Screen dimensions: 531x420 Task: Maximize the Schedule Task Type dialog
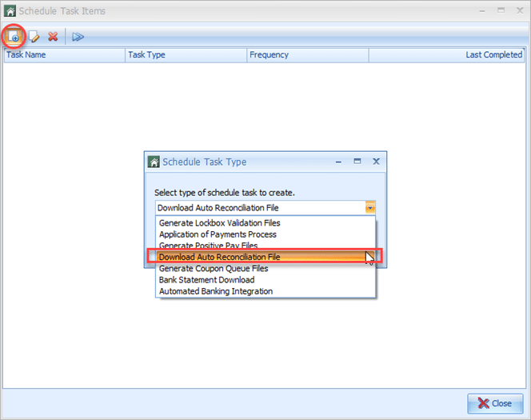357,162
